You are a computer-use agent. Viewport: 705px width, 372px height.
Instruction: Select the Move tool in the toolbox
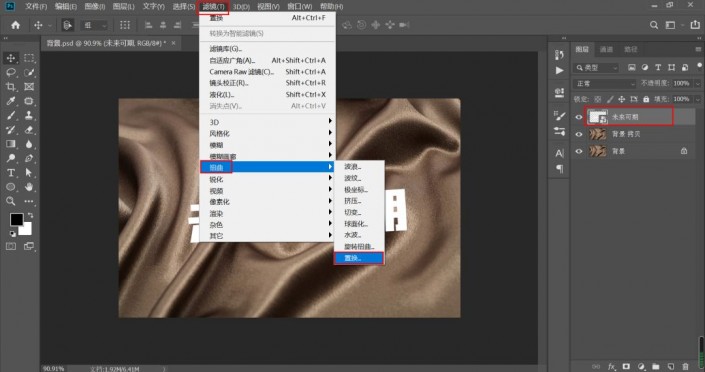[11, 58]
